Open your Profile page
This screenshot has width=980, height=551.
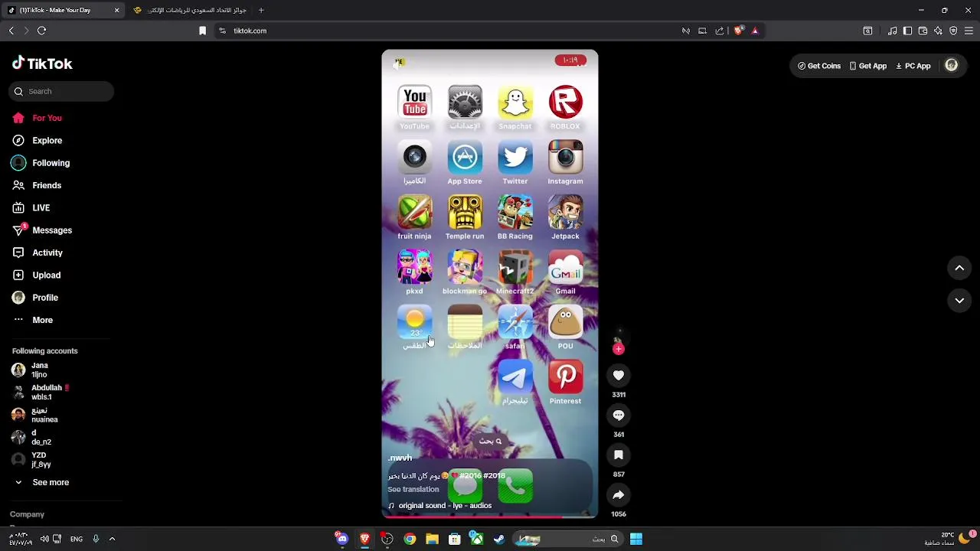tap(35, 298)
